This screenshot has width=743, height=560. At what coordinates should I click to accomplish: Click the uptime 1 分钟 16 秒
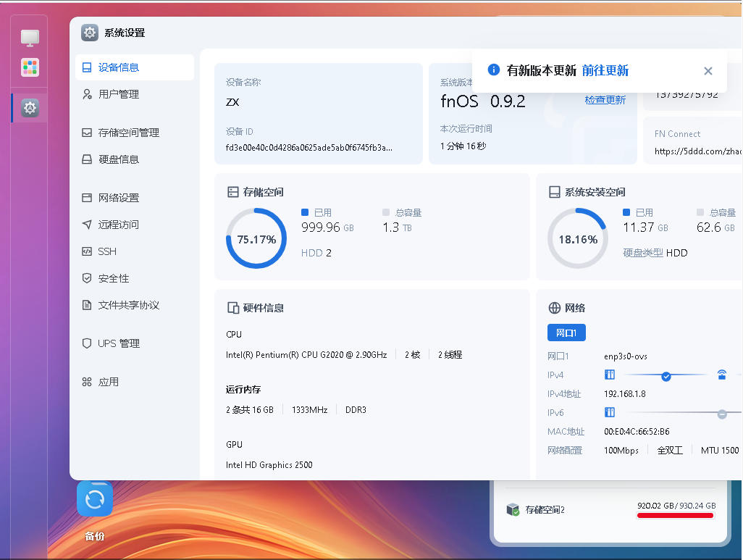[463, 146]
